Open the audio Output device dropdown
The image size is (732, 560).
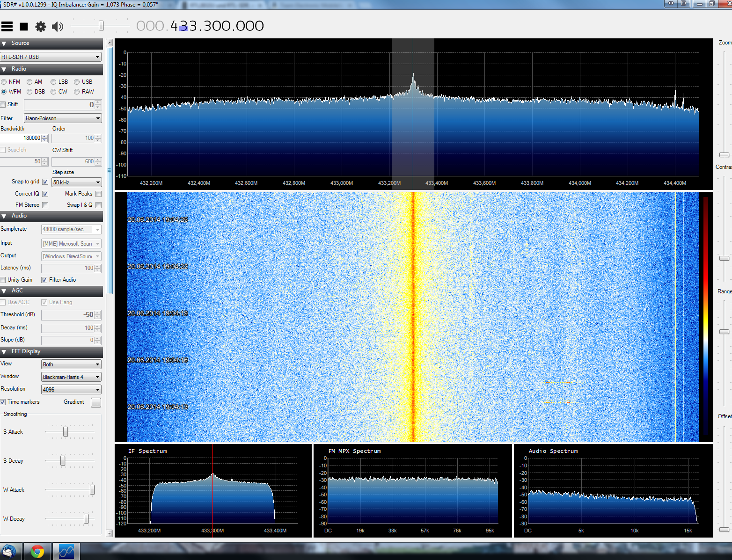click(71, 256)
